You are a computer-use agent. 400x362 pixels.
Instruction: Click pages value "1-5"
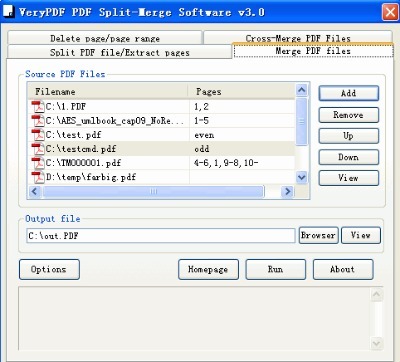201,121
